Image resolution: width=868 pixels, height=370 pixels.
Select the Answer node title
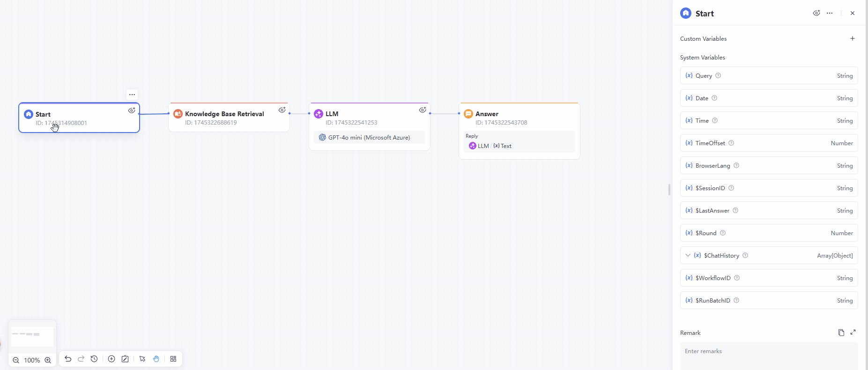point(487,114)
